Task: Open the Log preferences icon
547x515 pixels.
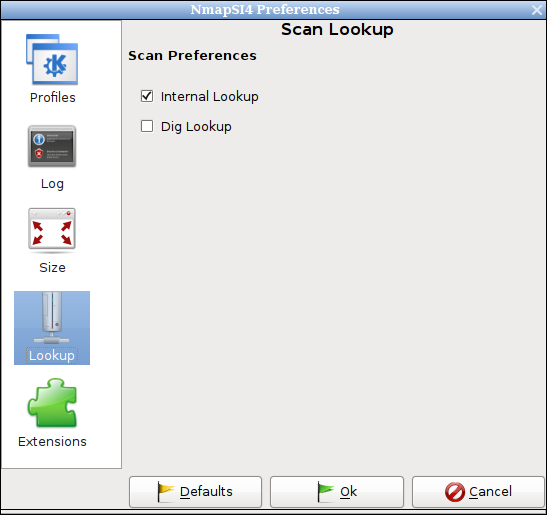Action: pos(52,146)
